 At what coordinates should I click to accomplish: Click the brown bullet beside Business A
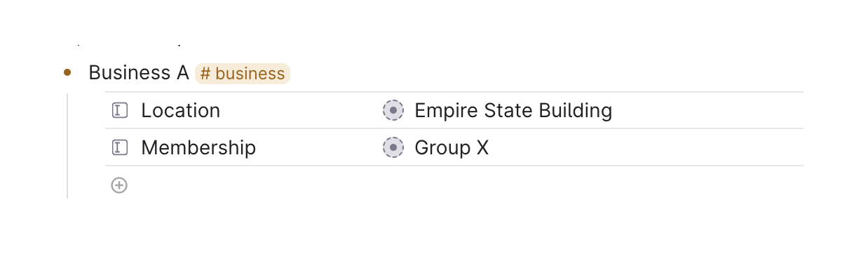pos(67,72)
